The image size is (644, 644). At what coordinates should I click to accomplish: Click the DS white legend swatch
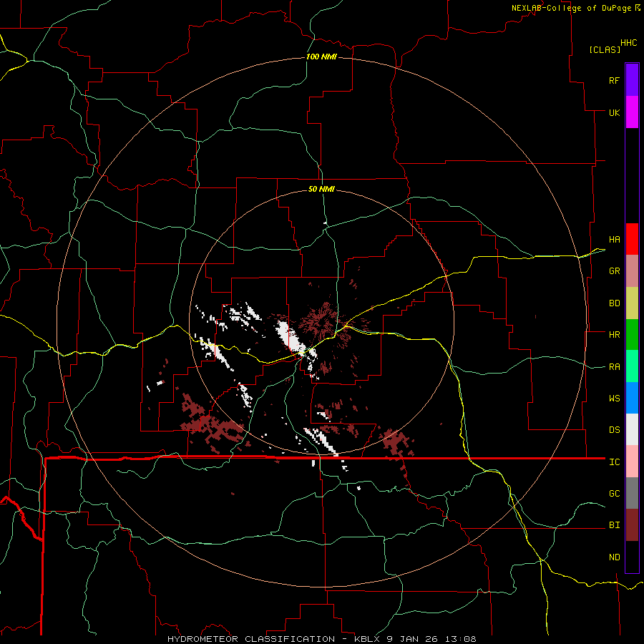tap(632, 429)
